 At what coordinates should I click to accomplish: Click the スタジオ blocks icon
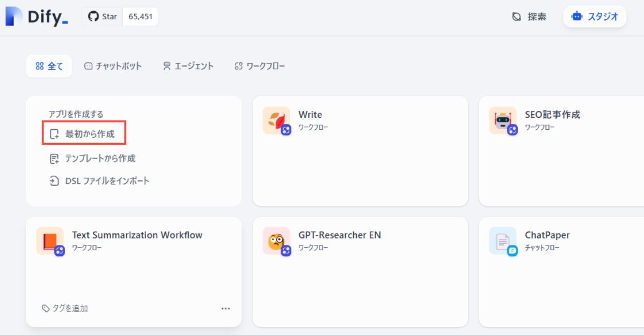click(577, 16)
